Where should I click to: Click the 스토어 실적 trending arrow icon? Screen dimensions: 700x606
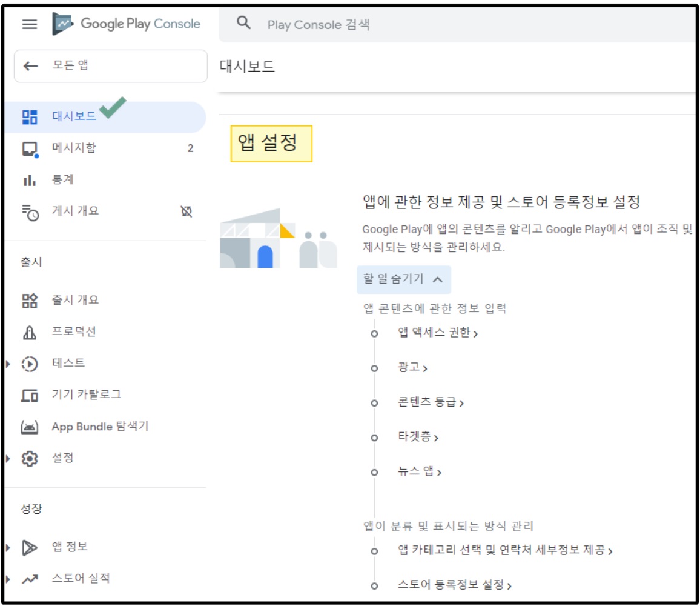coord(30,579)
